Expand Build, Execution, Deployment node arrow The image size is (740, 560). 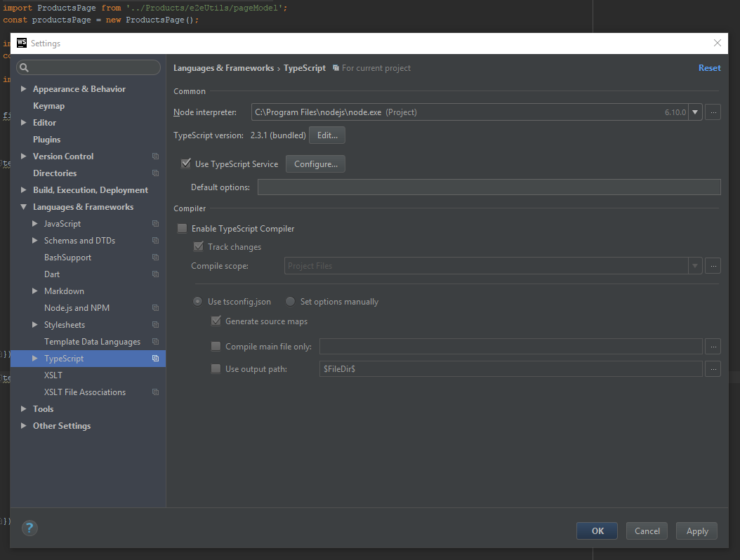pos(23,189)
